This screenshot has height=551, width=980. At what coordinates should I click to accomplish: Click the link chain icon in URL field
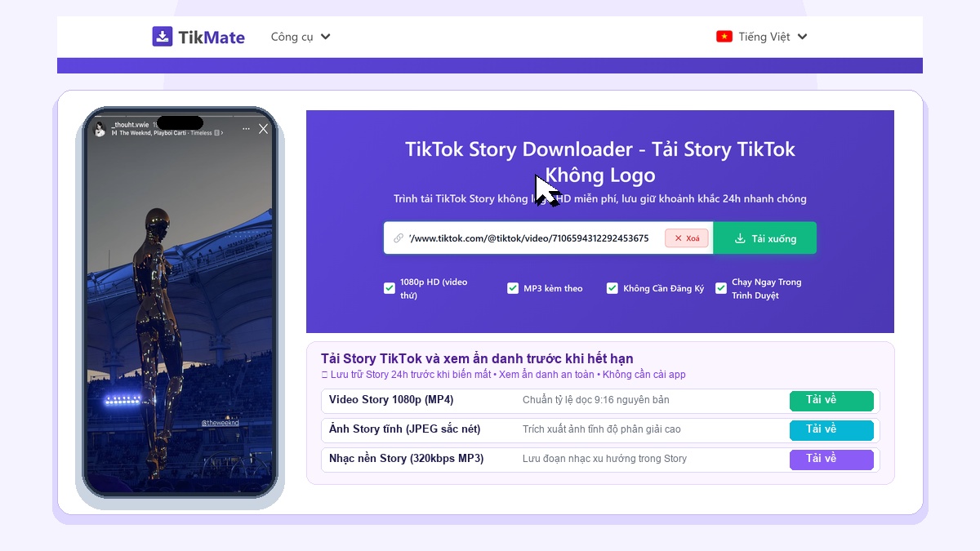tap(399, 238)
